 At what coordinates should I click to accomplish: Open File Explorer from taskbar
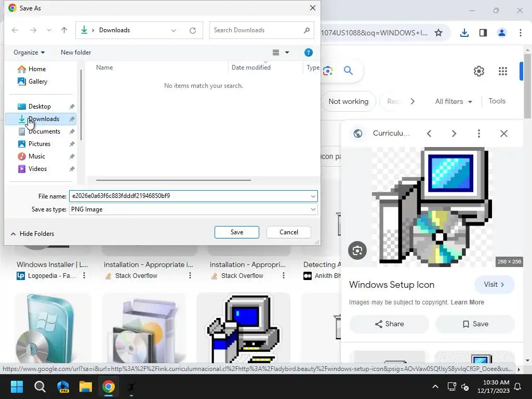coord(86,387)
